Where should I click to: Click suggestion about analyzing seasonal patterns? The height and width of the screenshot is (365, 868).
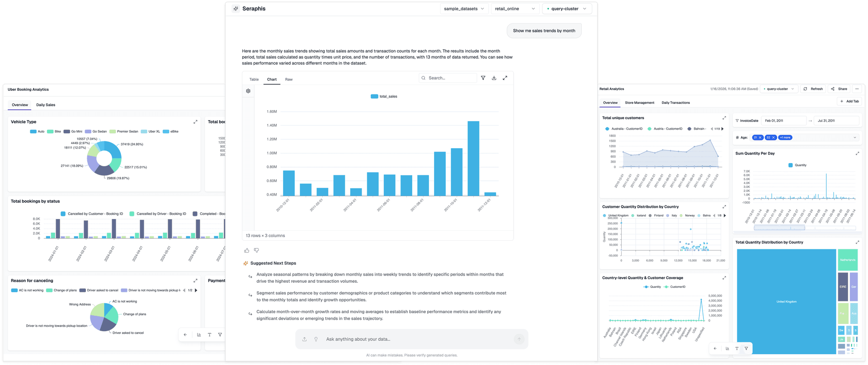pyautogui.click(x=380, y=278)
